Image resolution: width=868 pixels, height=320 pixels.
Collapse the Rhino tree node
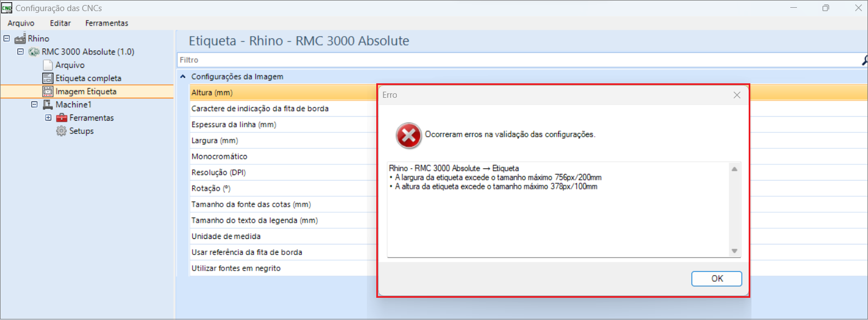click(x=7, y=39)
